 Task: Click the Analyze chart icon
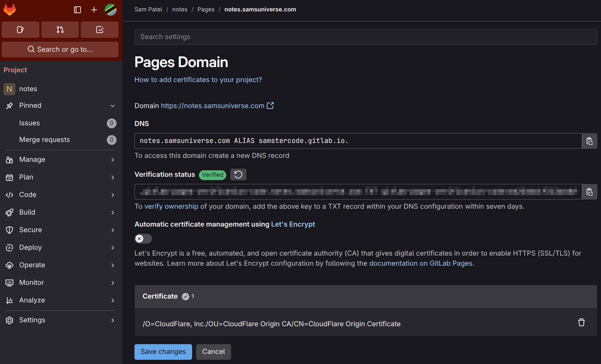(x=9, y=300)
